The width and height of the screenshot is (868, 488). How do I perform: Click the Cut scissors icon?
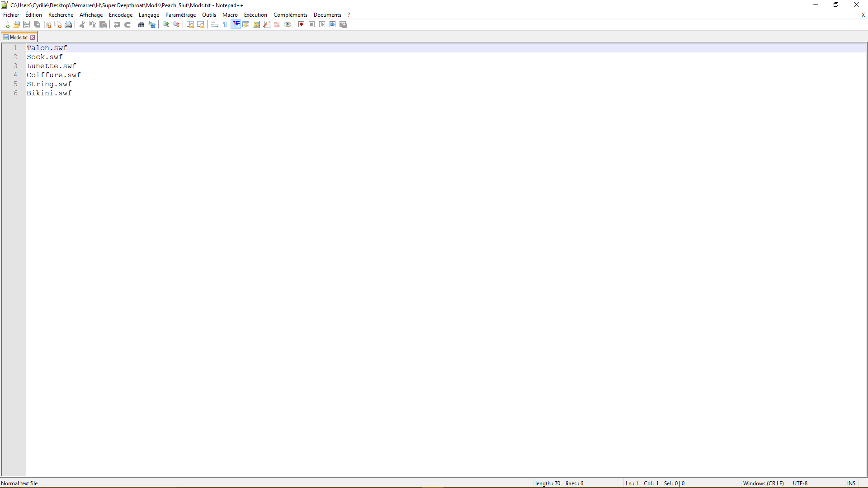pyautogui.click(x=82, y=24)
